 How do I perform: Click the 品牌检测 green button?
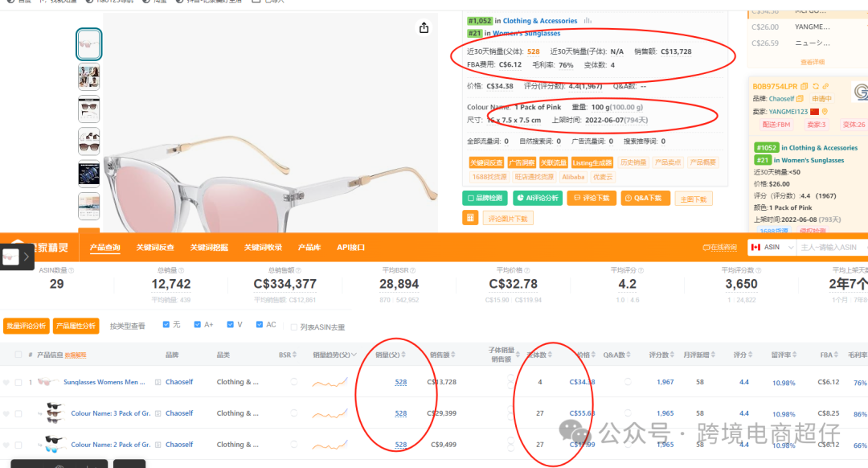point(485,198)
